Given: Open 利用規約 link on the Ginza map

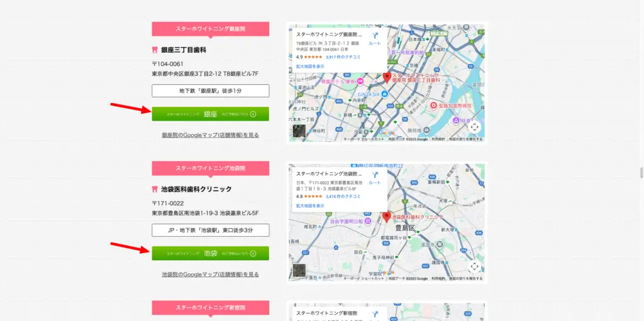Looking at the screenshot, I should click(438, 139).
